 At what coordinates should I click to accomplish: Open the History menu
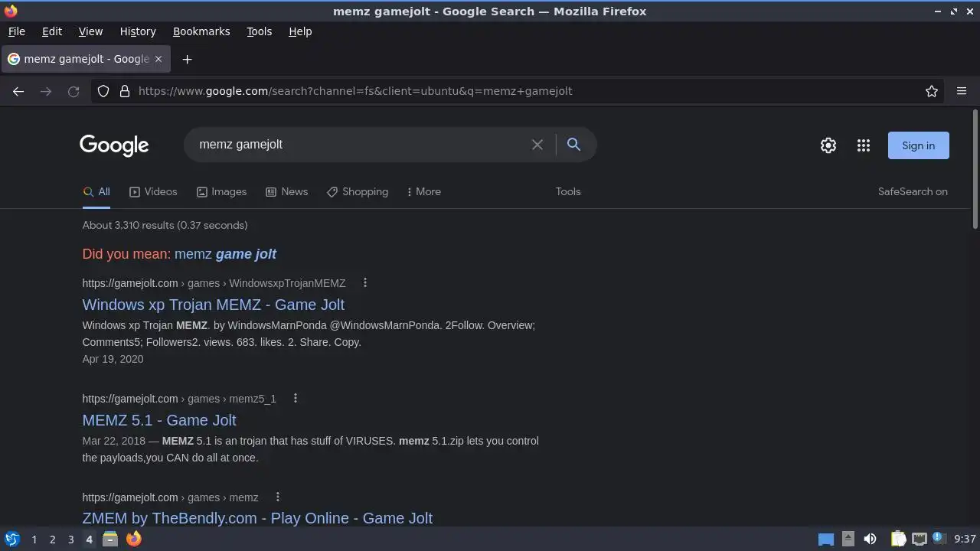tap(138, 31)
